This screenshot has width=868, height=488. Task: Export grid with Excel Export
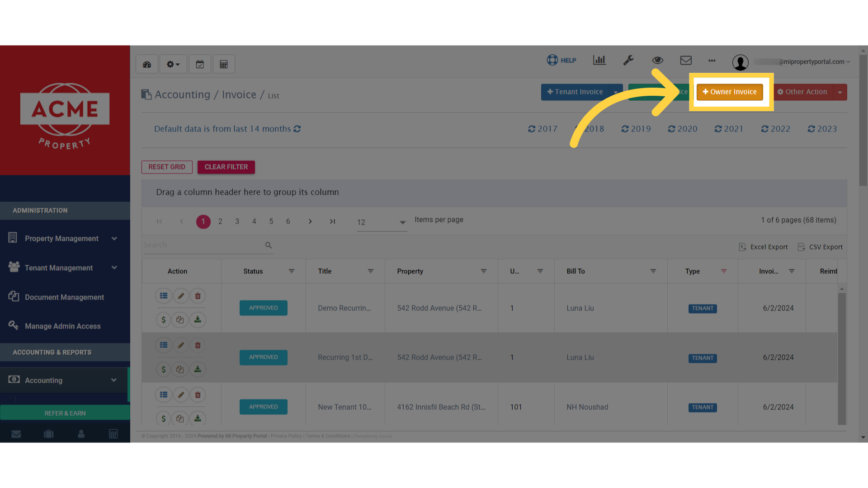pyautogui.click(x=763, y=247)
